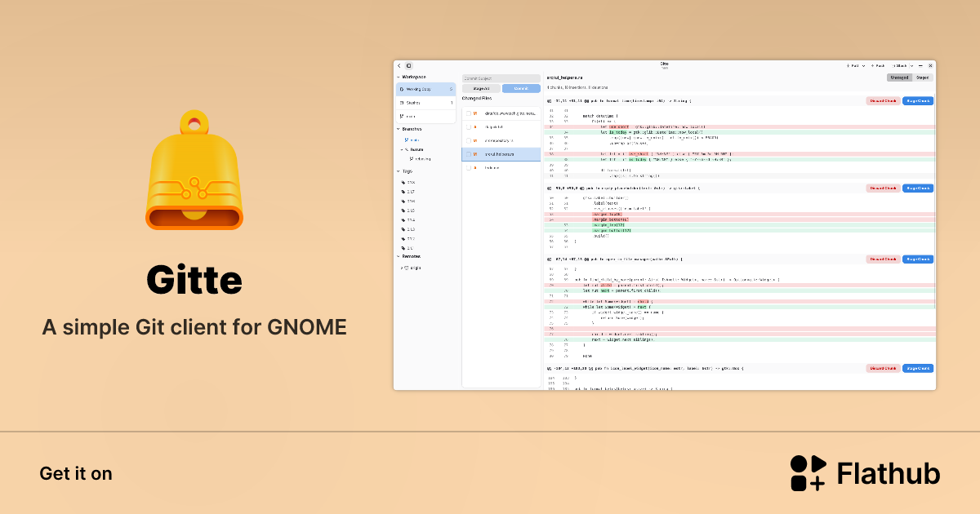Discard the icon_label_widget chunk
This screenshot has height=514, width=980.
[x=884, y=369]
